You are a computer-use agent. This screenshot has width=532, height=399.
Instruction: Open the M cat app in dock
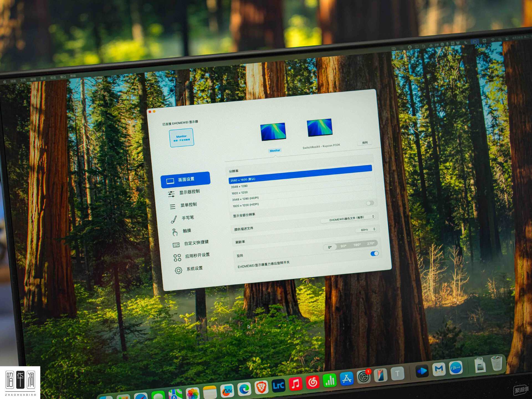pos(439,369)
